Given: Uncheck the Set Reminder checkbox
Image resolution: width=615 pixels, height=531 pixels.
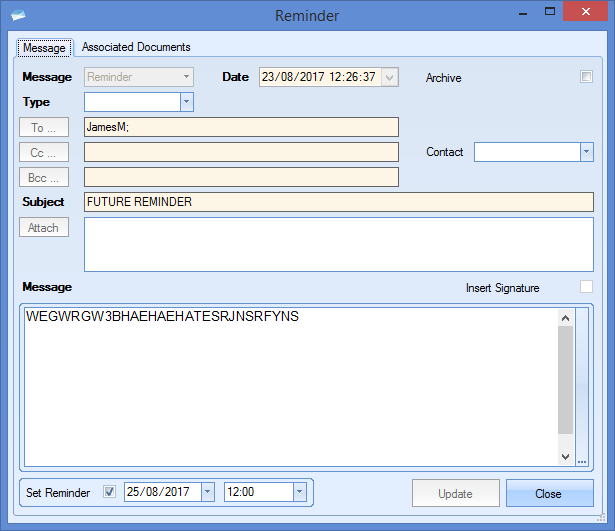Looking at the screenshot, I should click(x=110, y=492).
